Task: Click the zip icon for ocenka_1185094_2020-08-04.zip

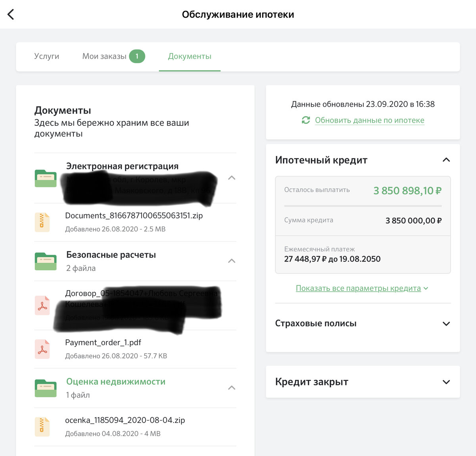Action: [42, 426]
